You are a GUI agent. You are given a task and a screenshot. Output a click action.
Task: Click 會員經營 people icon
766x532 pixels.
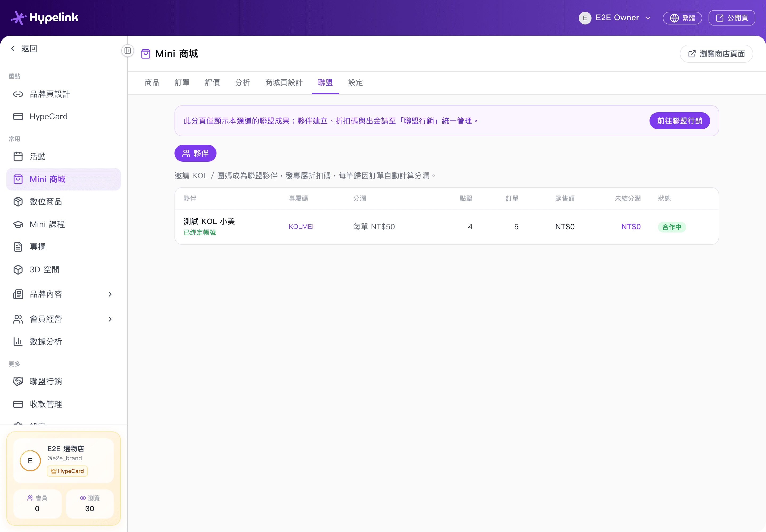pos(18,319)
